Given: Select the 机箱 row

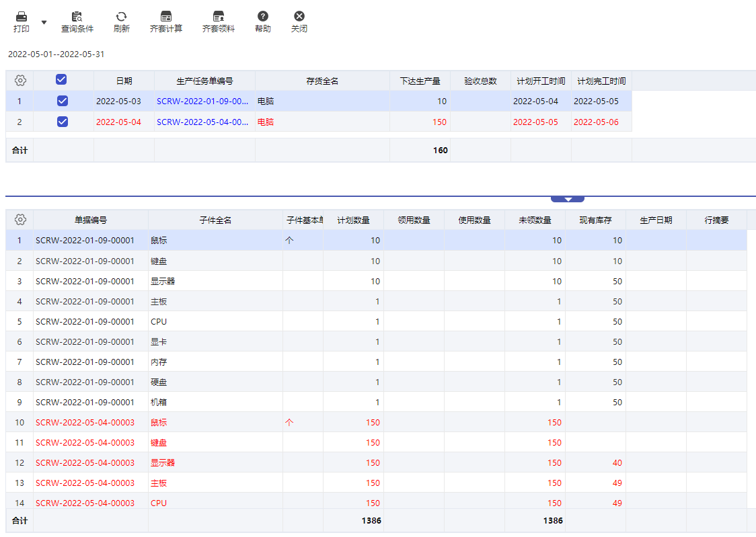Looking at the screenshot, I should click(x=376, y=402).
